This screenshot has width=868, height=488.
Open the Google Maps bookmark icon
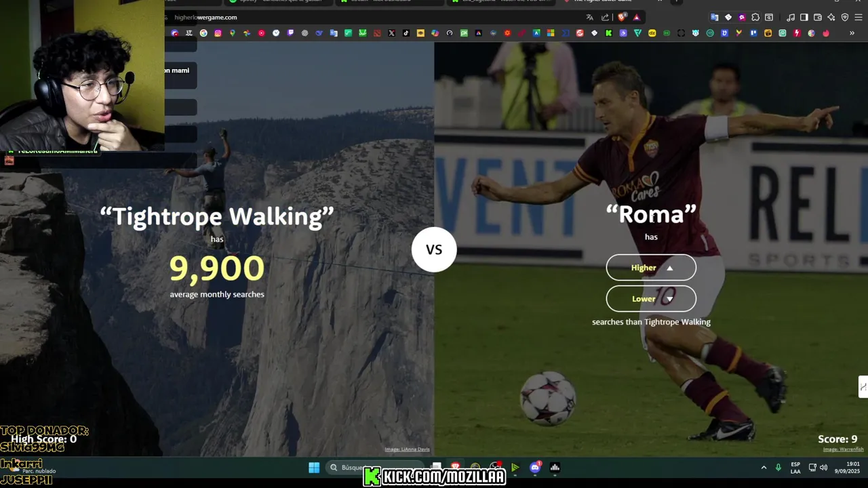tap(233, 33)
